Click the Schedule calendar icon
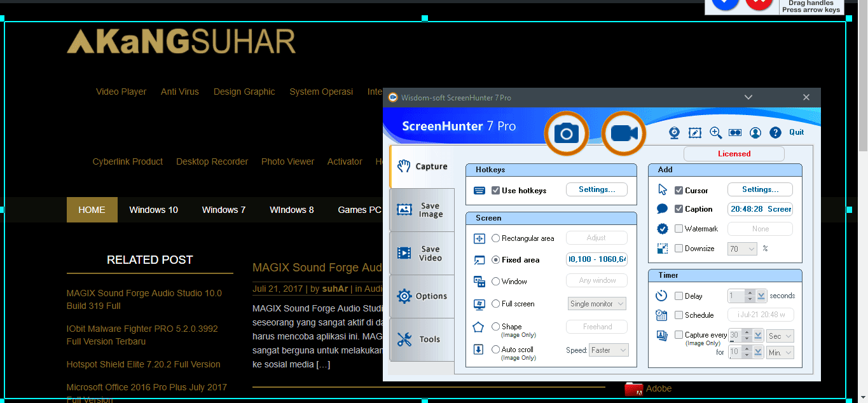The image size is (868, 403). pyautogui.click(x=661, y=315)
